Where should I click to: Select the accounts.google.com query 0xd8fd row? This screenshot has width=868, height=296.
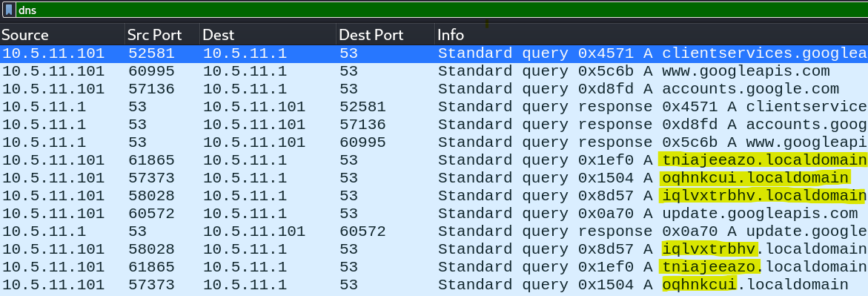click(x=434, y=89)
